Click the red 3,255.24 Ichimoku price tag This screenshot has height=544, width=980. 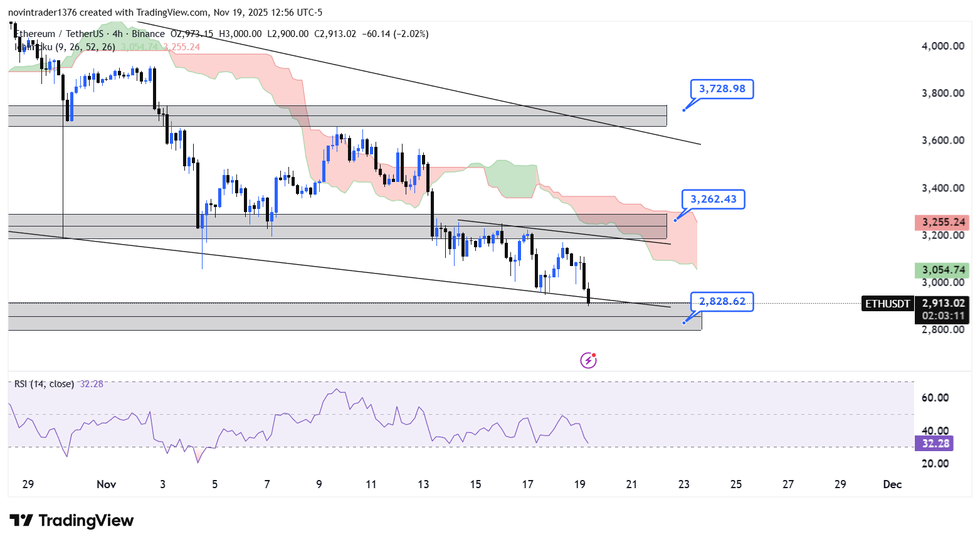tap(942, 222)
